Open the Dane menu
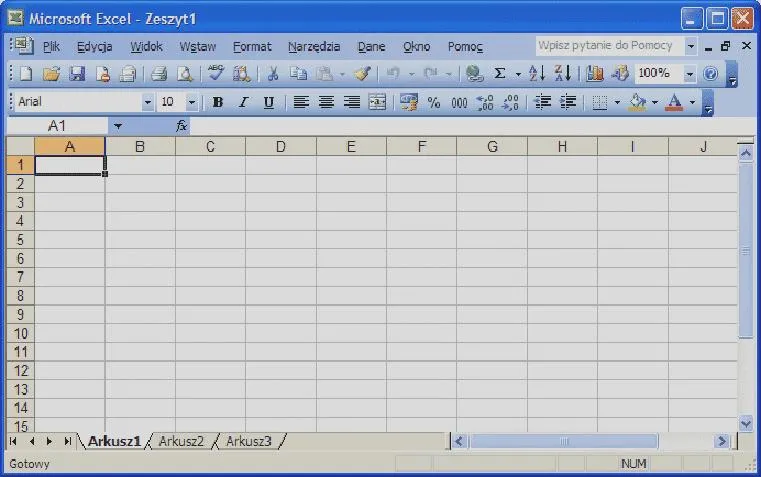Viewport: 761px width, 477px height. (371, 47)
